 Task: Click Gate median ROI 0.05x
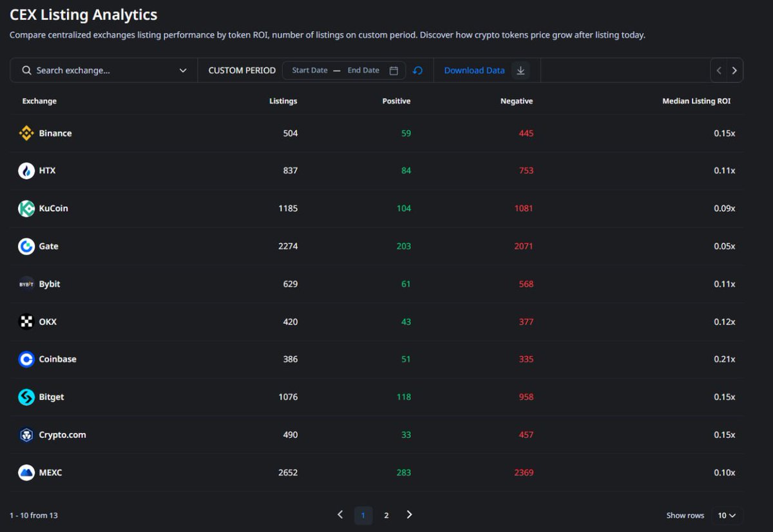[724, 246]
